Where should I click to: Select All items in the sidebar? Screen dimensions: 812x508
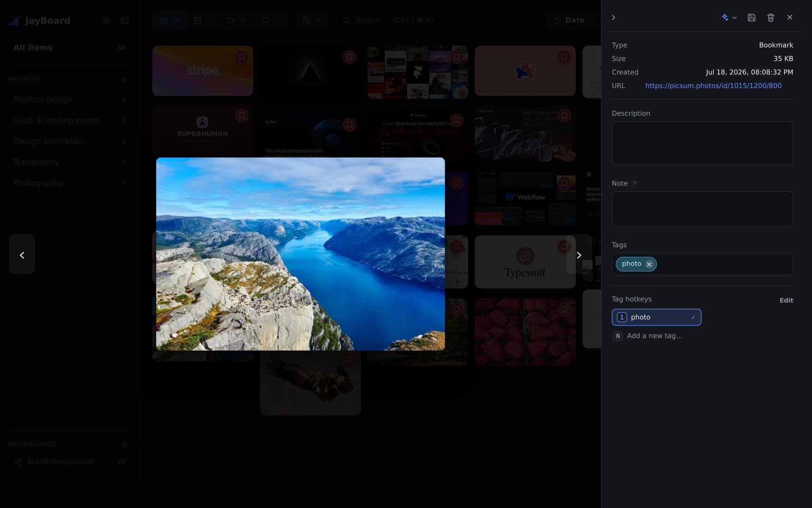(70, 48)
